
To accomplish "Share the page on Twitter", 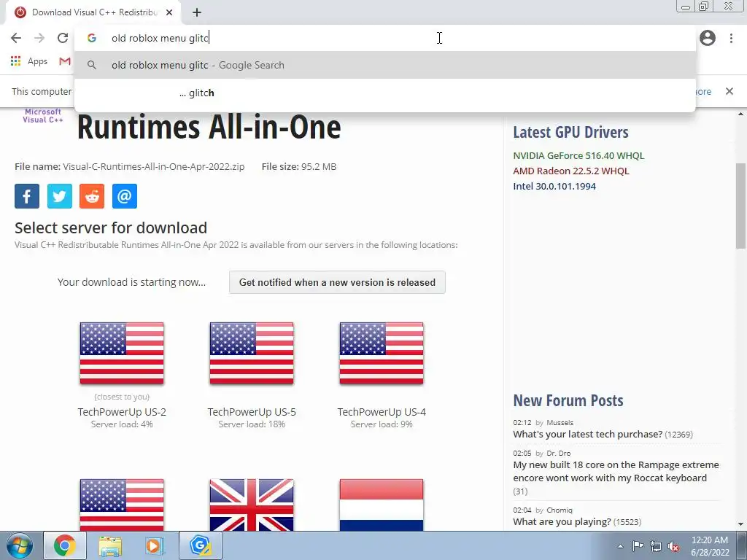I will pyautogui.click(x=60, y=196).
